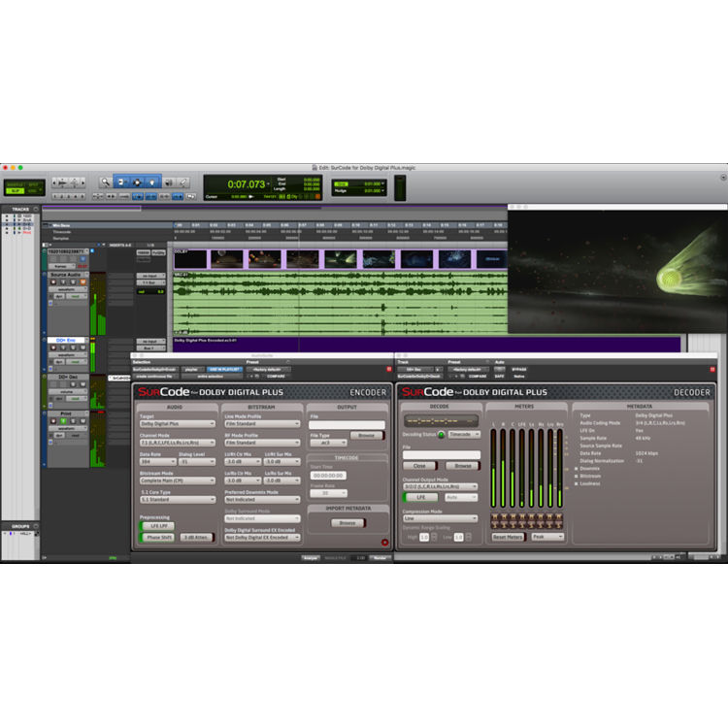728x728 pixels.
Task: Click the decoder Browse button
Action: (x=462, y=466)
